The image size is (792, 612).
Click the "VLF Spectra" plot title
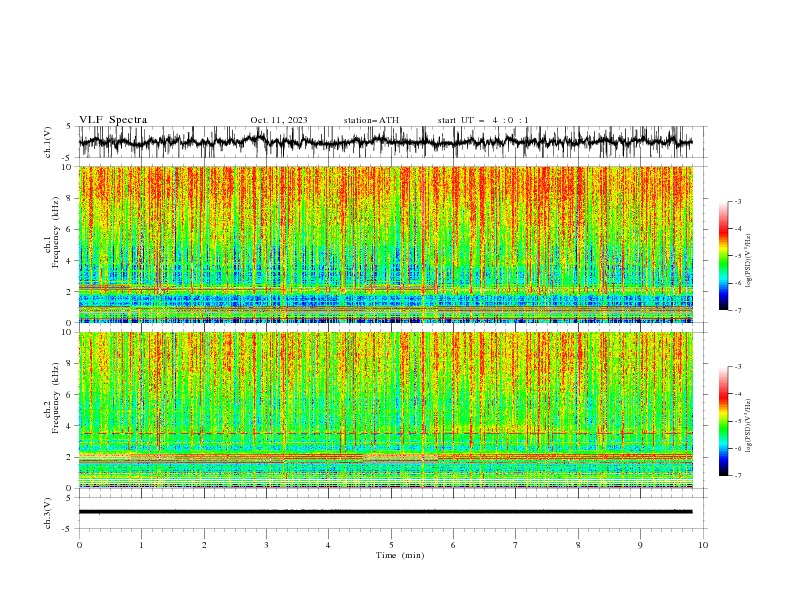tap(113, 120)
